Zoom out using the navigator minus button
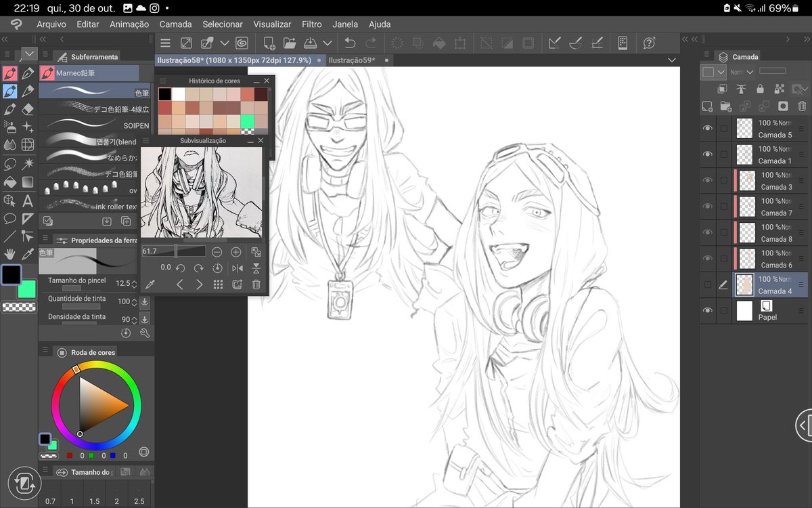 tap(217, 251)
